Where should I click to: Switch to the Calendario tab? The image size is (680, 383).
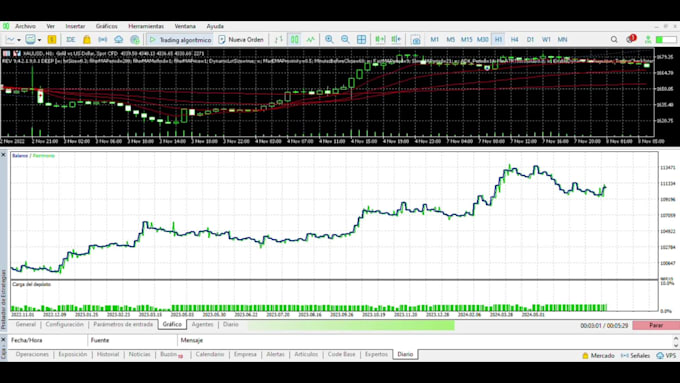210,354
